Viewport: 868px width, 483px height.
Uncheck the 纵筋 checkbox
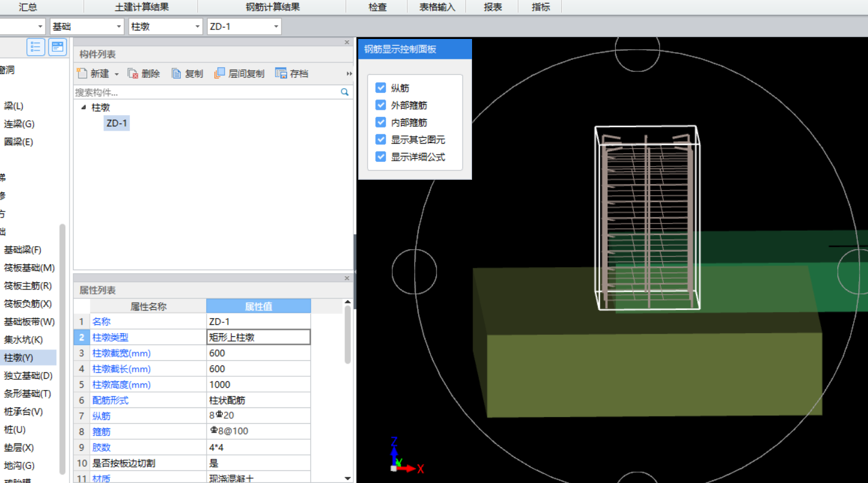pyautogui.click(x=380, y=88)
